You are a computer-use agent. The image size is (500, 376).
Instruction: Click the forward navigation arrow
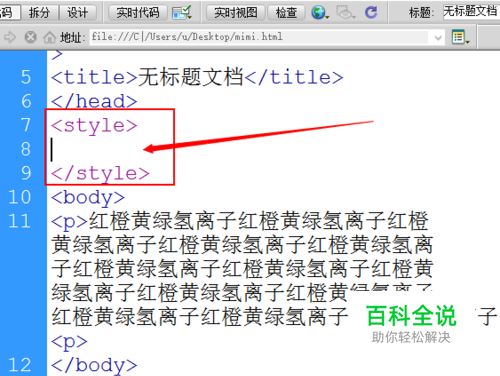[10, 37]
